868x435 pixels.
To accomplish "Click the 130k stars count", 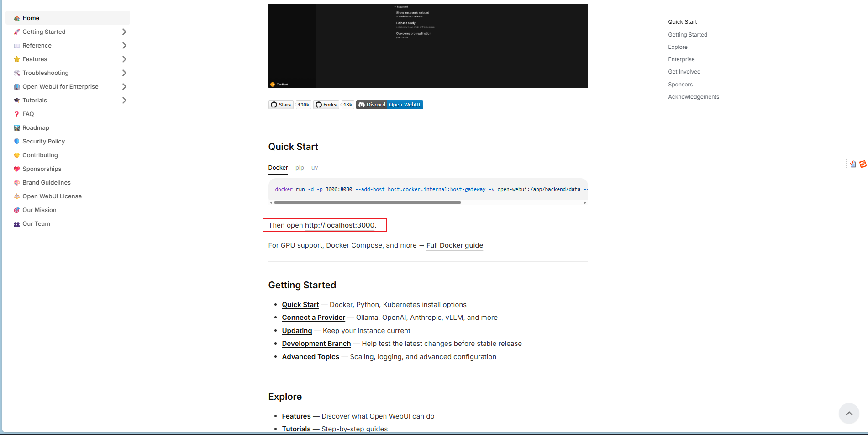I will tap(304, 105).
